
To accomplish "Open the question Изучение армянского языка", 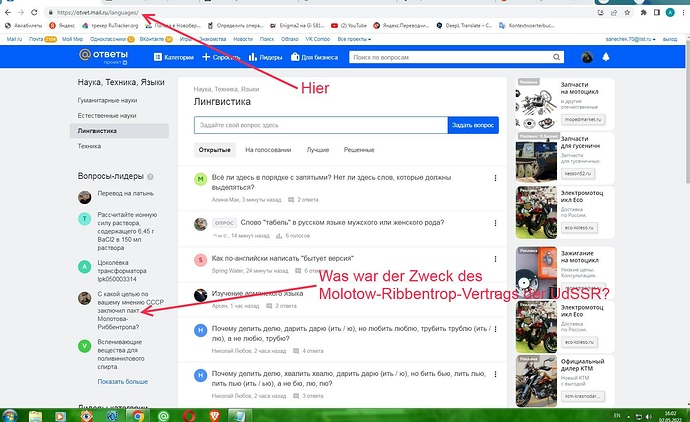I will [257, 294].
